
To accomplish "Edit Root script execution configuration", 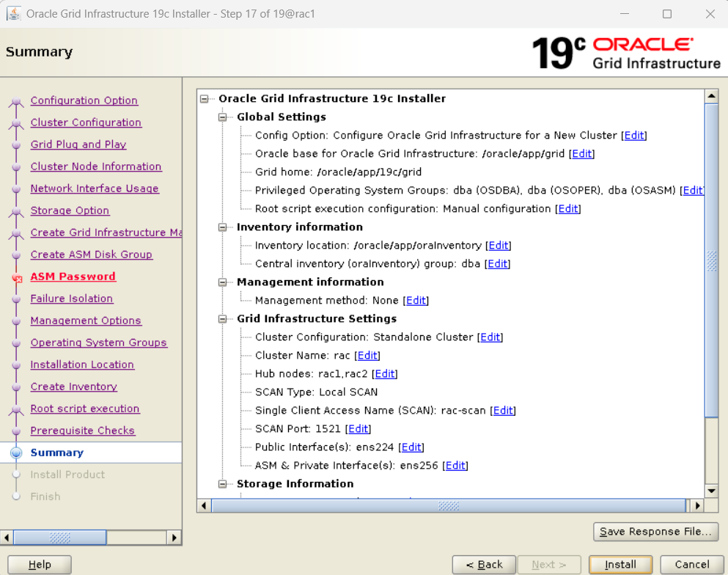I will point(568,209).
